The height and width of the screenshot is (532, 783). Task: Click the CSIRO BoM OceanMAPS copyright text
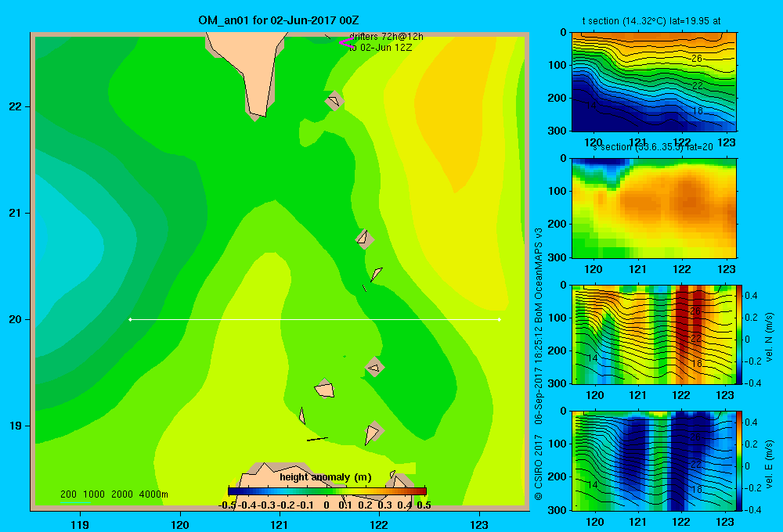pos(539,365)
